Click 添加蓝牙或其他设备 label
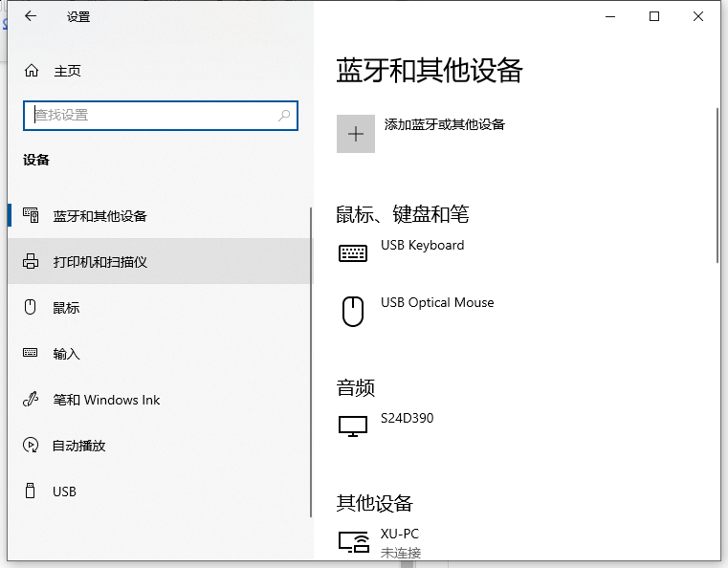 click(x=444, y=124)
